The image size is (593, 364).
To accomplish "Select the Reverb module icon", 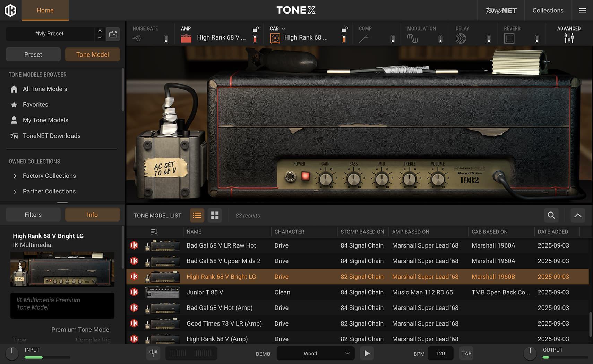I will 509,38.
